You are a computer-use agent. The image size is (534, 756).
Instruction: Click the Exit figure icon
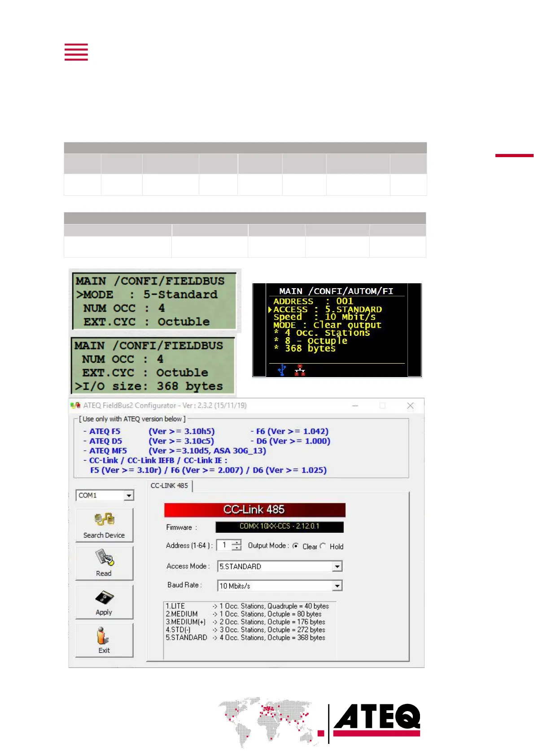pos(103,636)
